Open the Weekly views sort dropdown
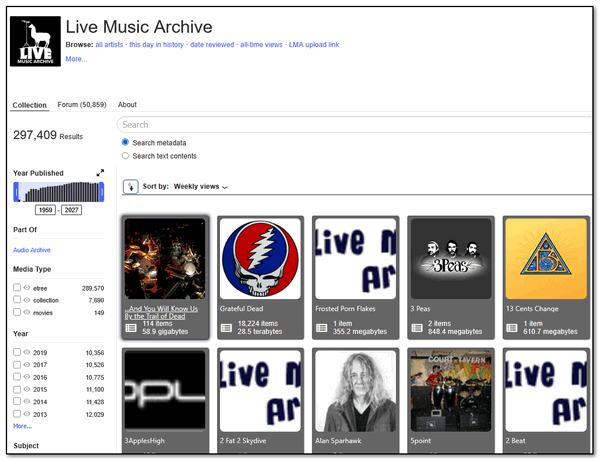The height and width of the screenshot is (461, 600). 201,187
